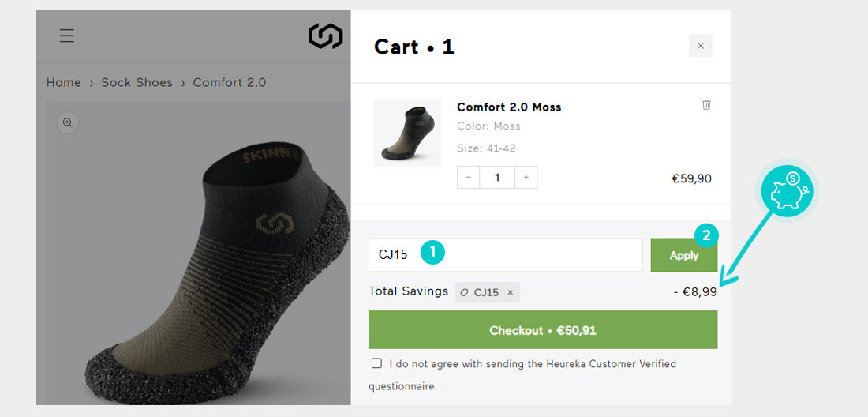Check the Heureka questionnaire opt-out box
The height and width of the screenshot is (417, 868).
(x=376, y=363)
